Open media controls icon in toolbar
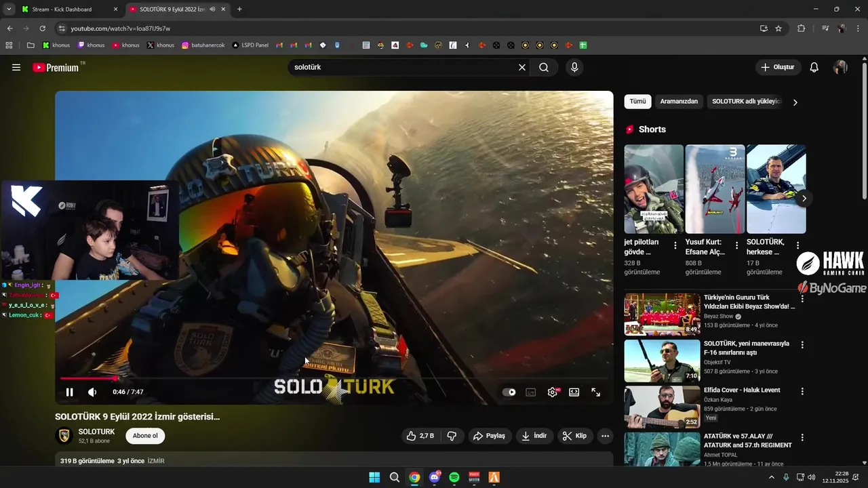The height and width of the screenshot is (488, 868). [x=825, y=28]
